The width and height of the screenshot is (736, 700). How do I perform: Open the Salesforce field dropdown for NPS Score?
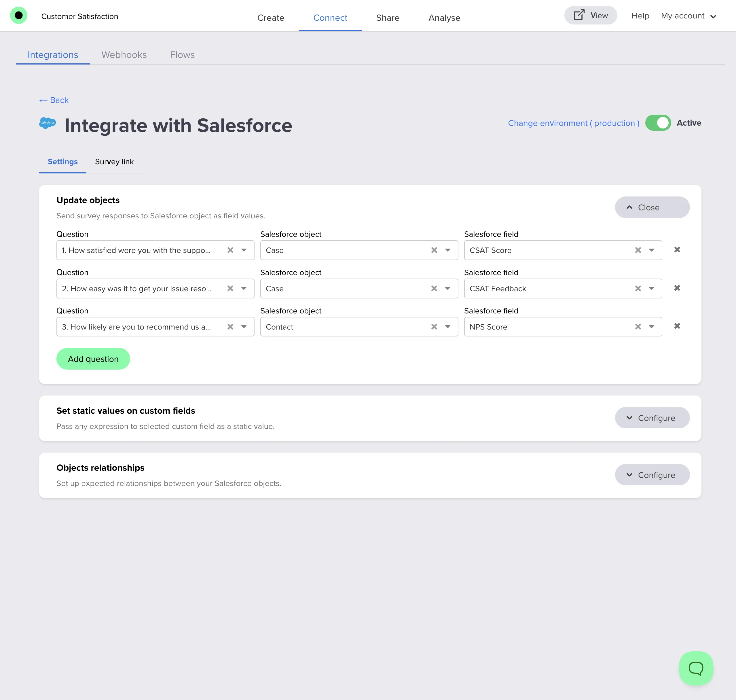coord(652,326)
